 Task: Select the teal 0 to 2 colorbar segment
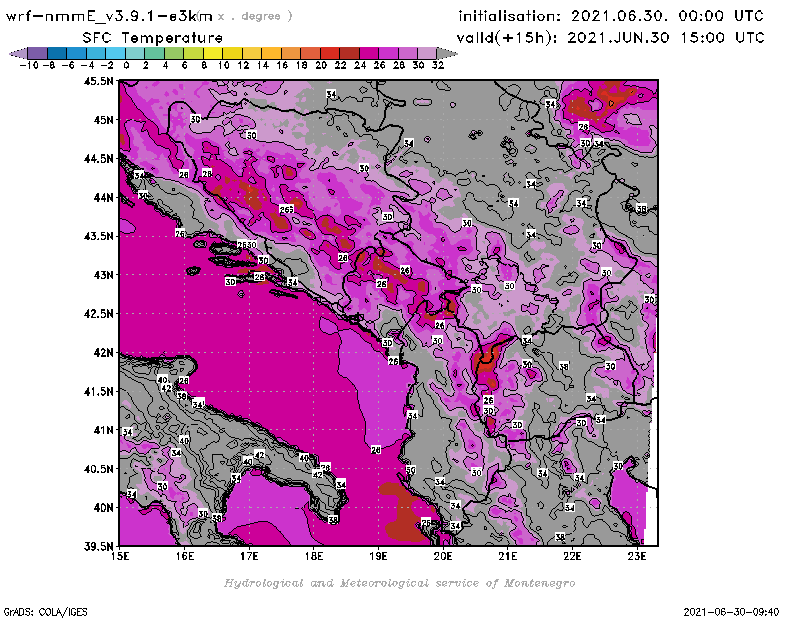click(x=135, y=53)
